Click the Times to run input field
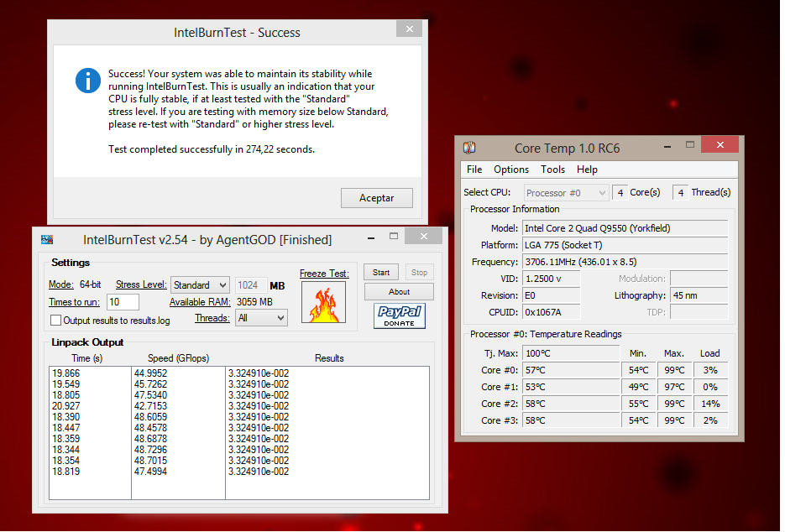The image size is (785, 532). 123,302
